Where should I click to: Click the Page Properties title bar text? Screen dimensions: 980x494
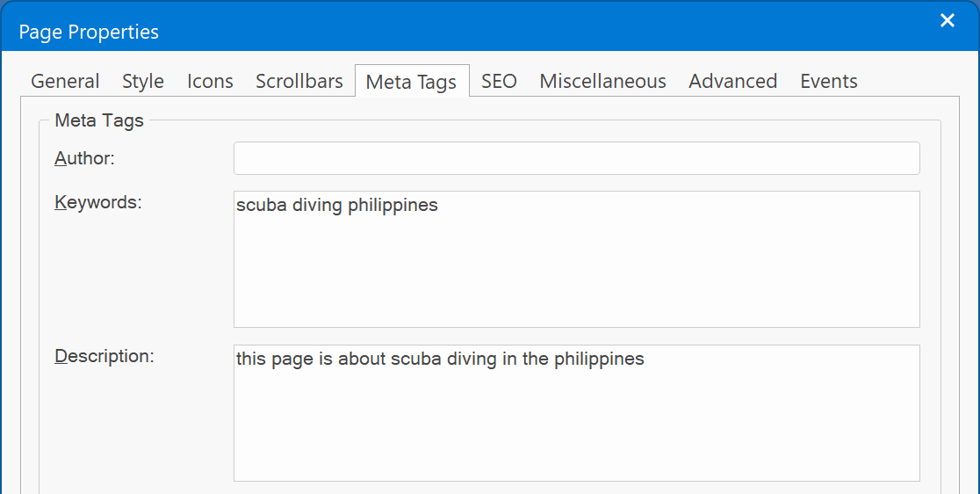pyautogui.click(x=89, y=33)
